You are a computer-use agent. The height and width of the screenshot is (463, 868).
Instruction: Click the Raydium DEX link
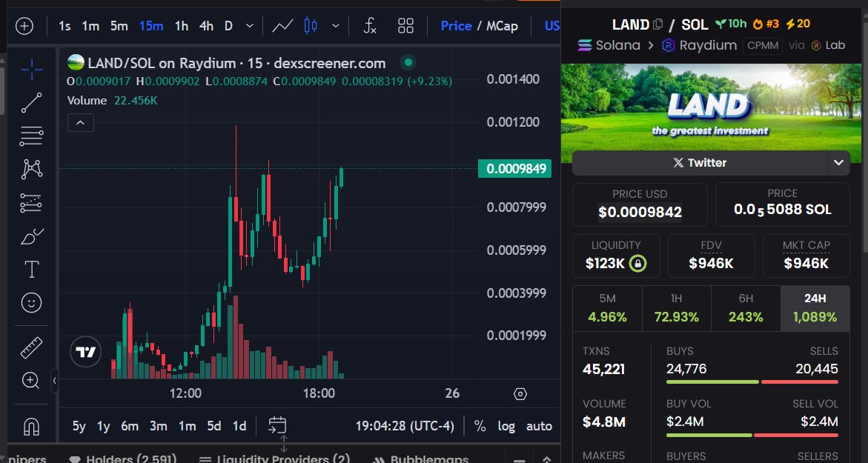(700, 45)
